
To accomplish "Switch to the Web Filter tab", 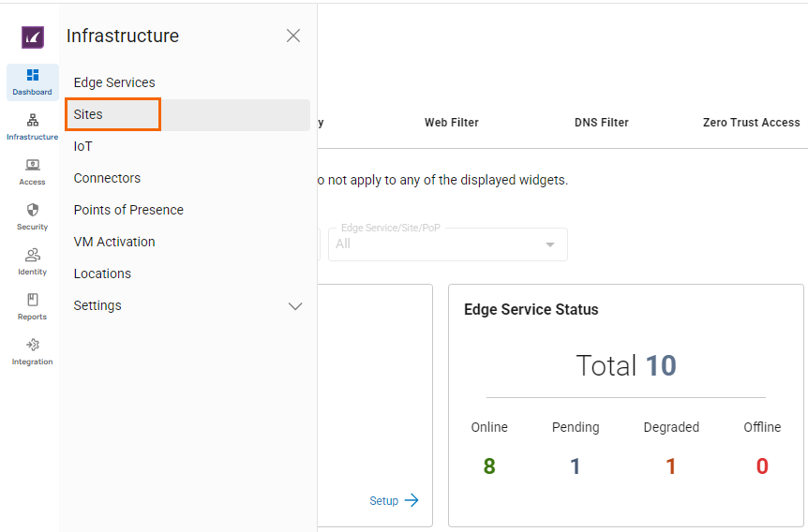I will pos(451,123).
